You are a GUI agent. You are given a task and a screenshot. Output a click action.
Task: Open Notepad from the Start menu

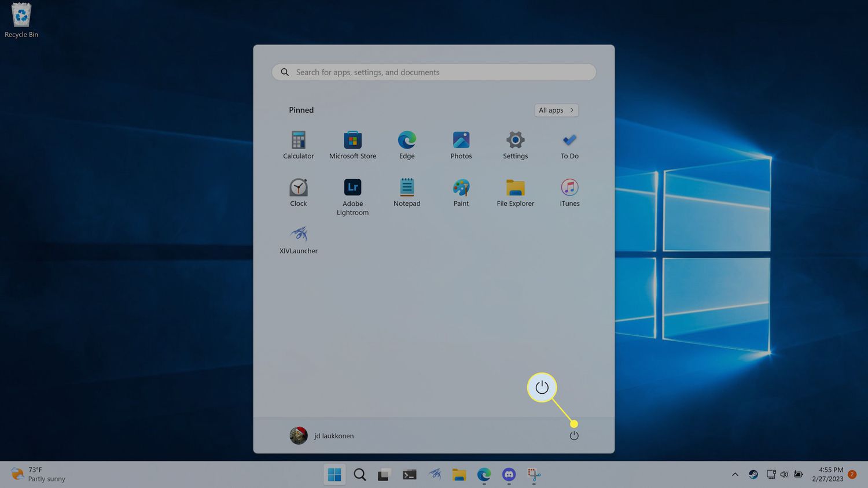click(407, 192)
